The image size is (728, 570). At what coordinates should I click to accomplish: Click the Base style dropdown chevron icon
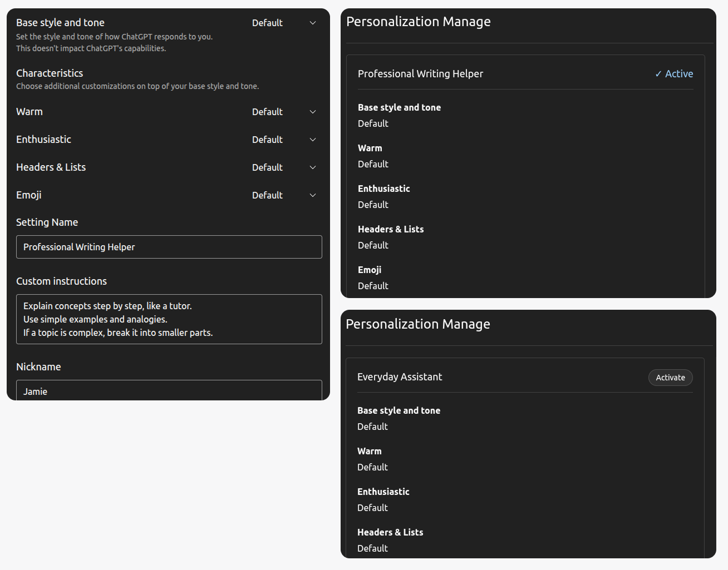[313, 23]
